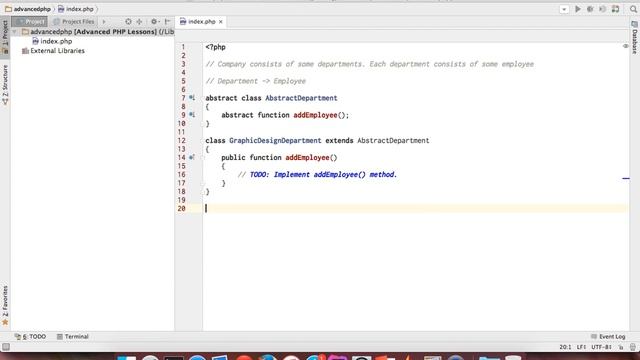The height and width of the screenshot is (360, 640).
Task: Toggle the Database side panel tab
Action: coord(635,38)
